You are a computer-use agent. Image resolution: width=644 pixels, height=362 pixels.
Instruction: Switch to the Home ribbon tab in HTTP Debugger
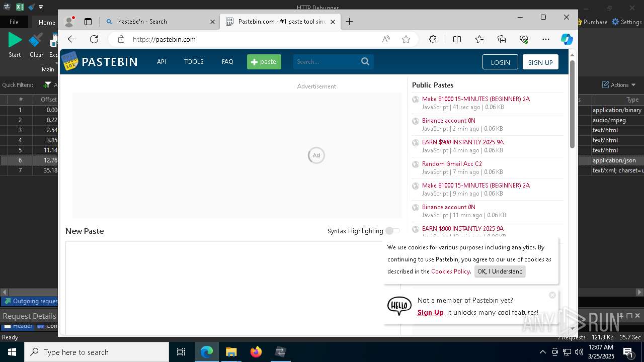(x=47, y=22)
